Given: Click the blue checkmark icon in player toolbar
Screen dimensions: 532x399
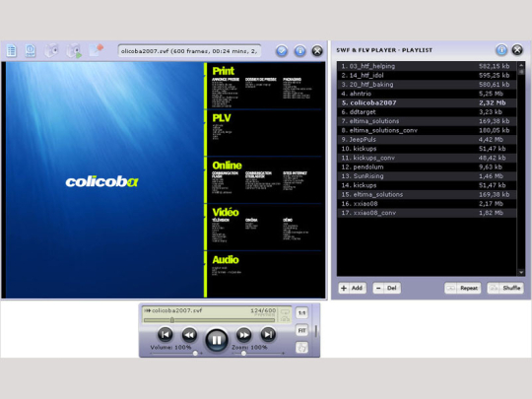Looking at the screenshot, I should (282, 51).
